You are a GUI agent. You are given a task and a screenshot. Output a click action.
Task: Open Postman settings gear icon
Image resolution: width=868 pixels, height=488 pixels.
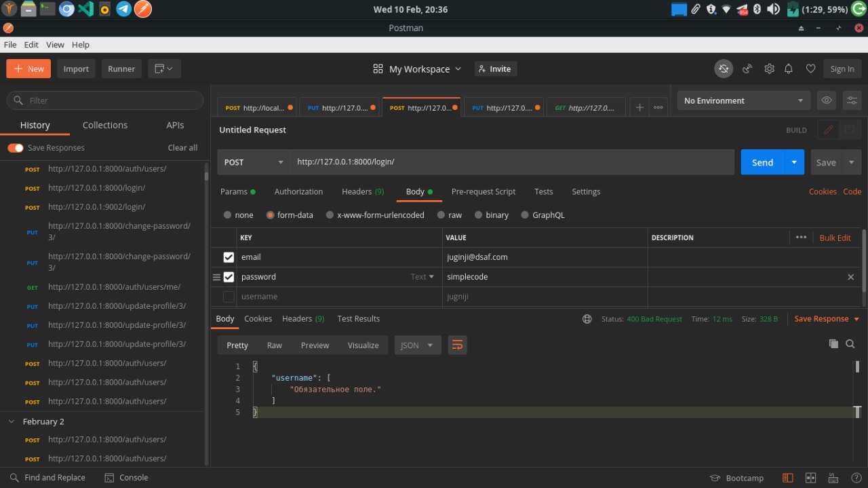click(769, 69)
